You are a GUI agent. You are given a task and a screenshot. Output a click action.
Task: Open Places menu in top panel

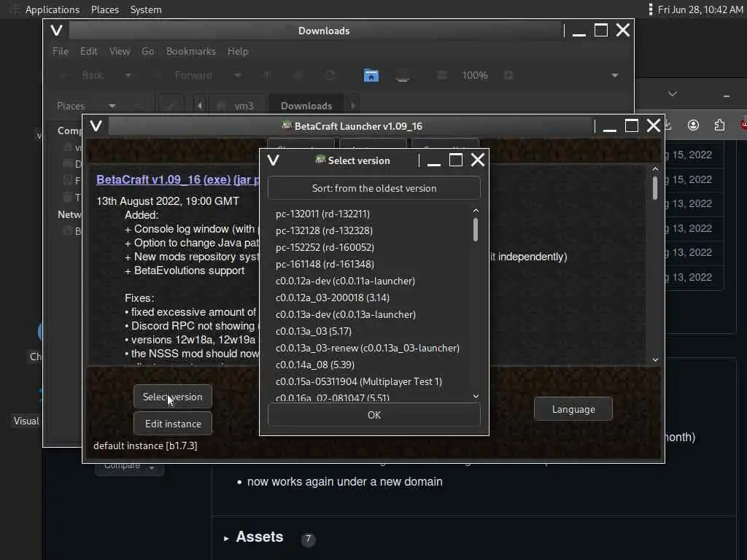(105, 9)
